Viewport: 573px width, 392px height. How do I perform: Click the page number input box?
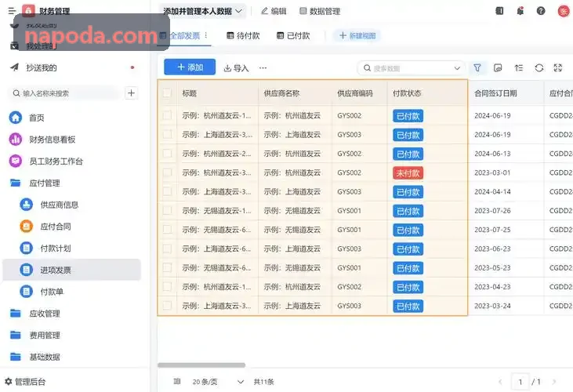click(x=520, y=382)
